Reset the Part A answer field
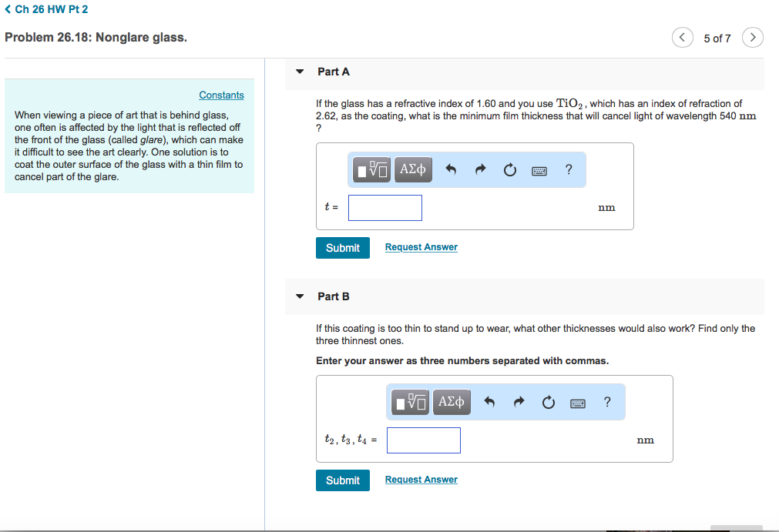The height and width of the screenshot is (532, 779). tap(509, 169)
